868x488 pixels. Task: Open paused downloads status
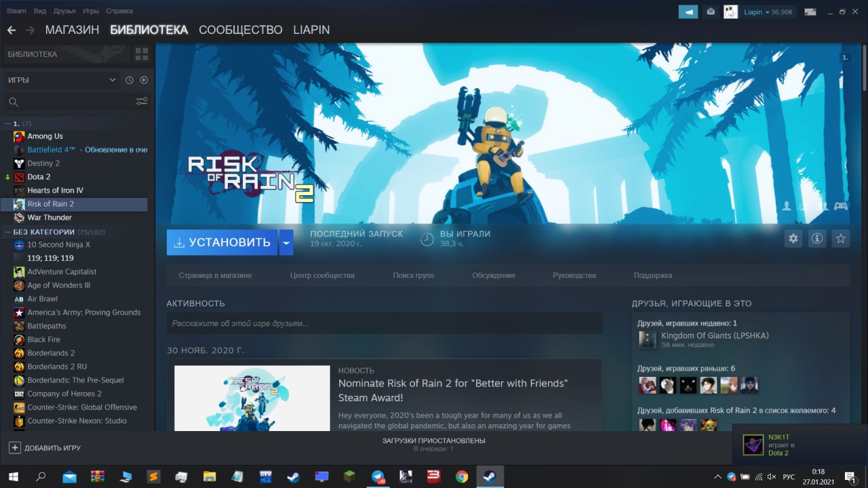coord(434,445)
